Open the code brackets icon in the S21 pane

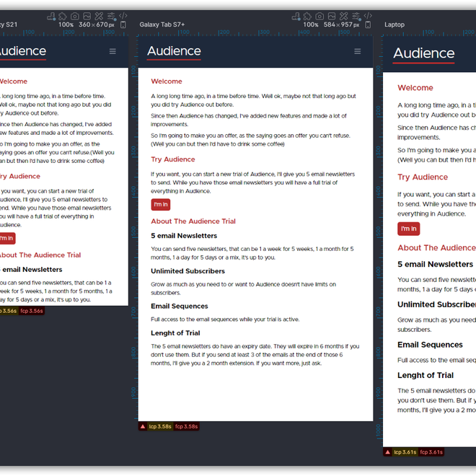tap(123, 15)
